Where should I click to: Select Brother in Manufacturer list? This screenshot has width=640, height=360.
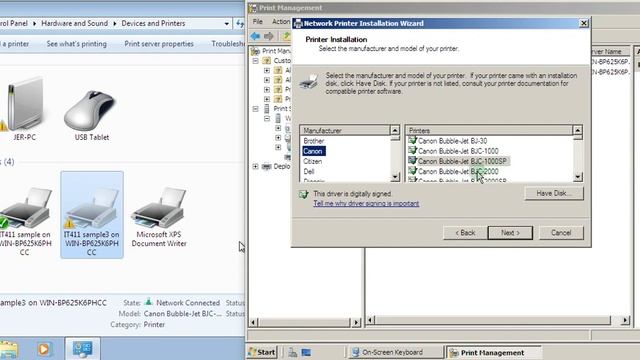(x=313, y=141)
